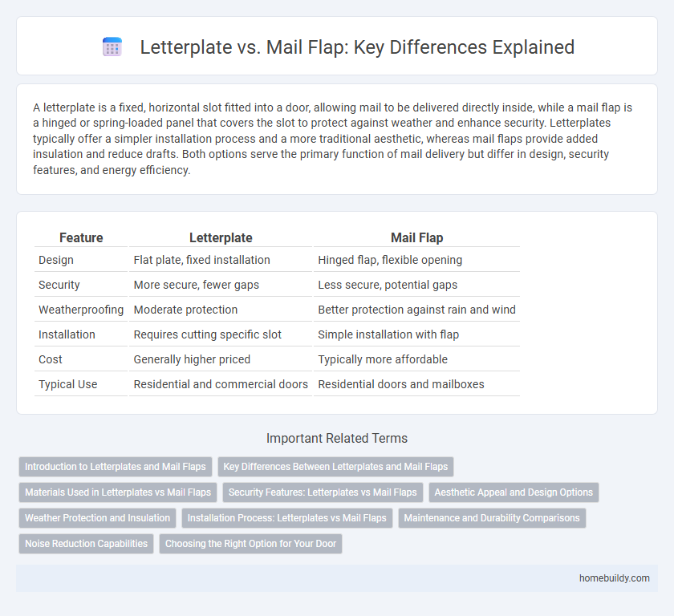The height and width of the screenshot is (616, 674).
Task: Click the 'Letterplate' column header
Action: [x=221, y=237]
